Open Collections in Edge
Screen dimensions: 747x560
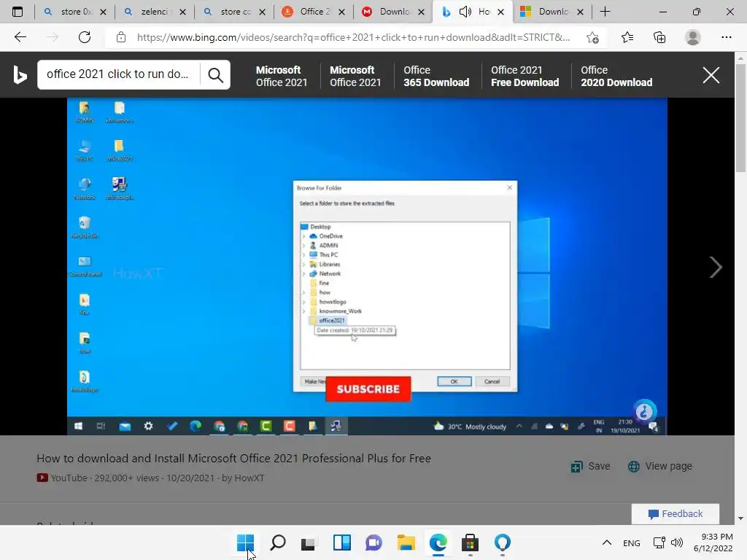coord(659,37)
